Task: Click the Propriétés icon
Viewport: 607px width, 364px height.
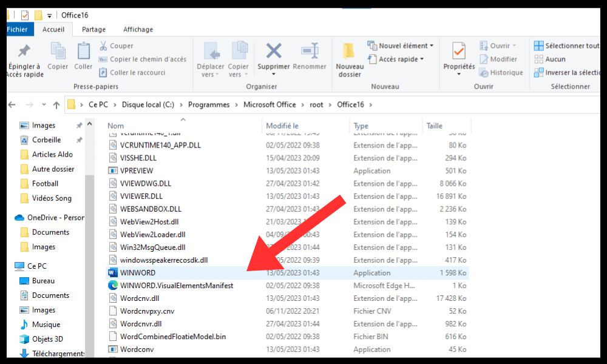Action: pos(459,51)
